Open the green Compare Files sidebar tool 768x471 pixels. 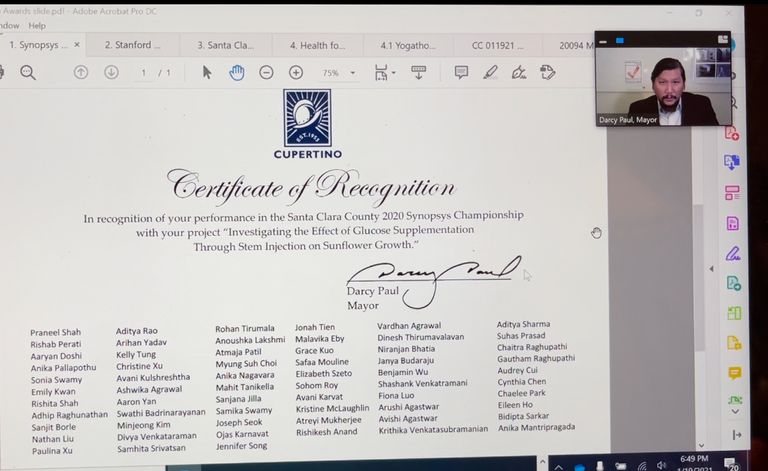pos(734,313)
